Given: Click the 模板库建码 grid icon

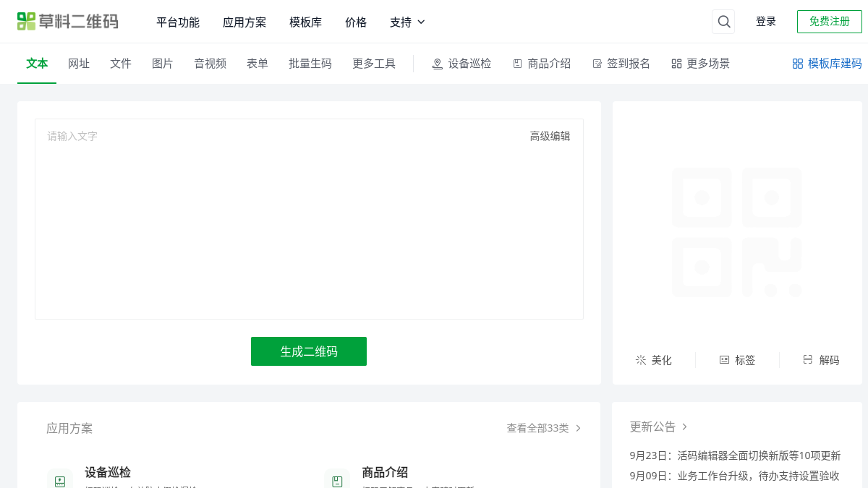Looking at the screenshot, I should click(x=798, y=64).
